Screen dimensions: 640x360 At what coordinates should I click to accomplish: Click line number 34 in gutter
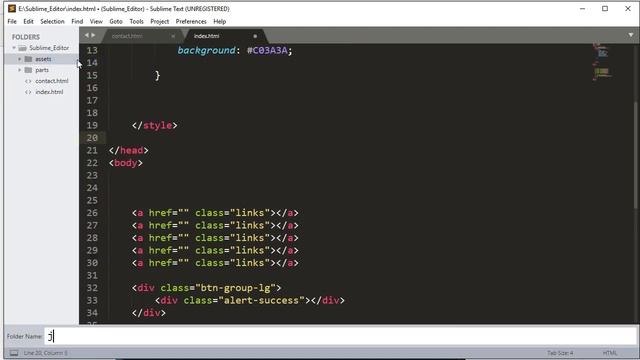(92, 313)
